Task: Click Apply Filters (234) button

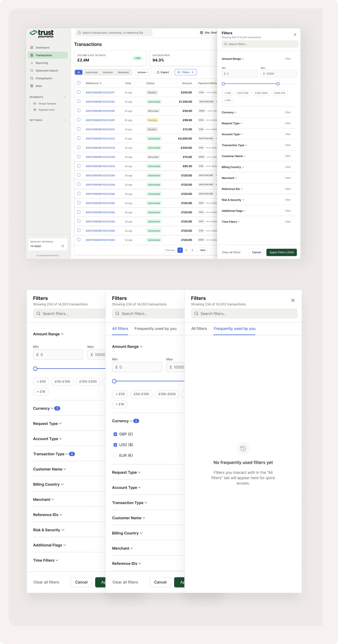Action: 281,252
